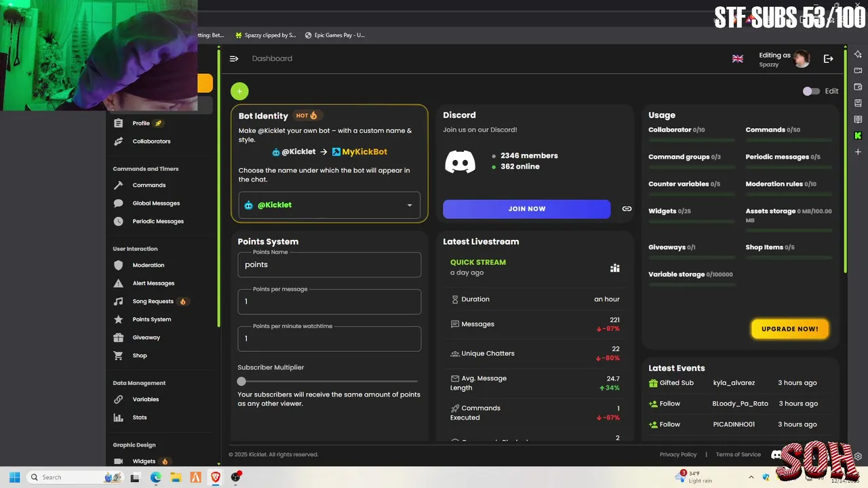The height and width of the screenshot is (488, 868).
Task: Click the Subscriber Multiplier slider handle
Action: pyautogui.click(x=241, y=382)
